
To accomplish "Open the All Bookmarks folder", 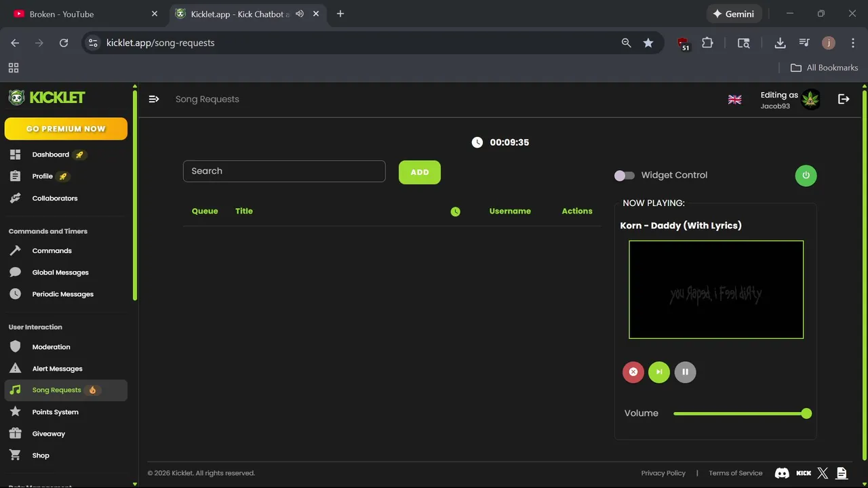I will [x=825, y=68].
